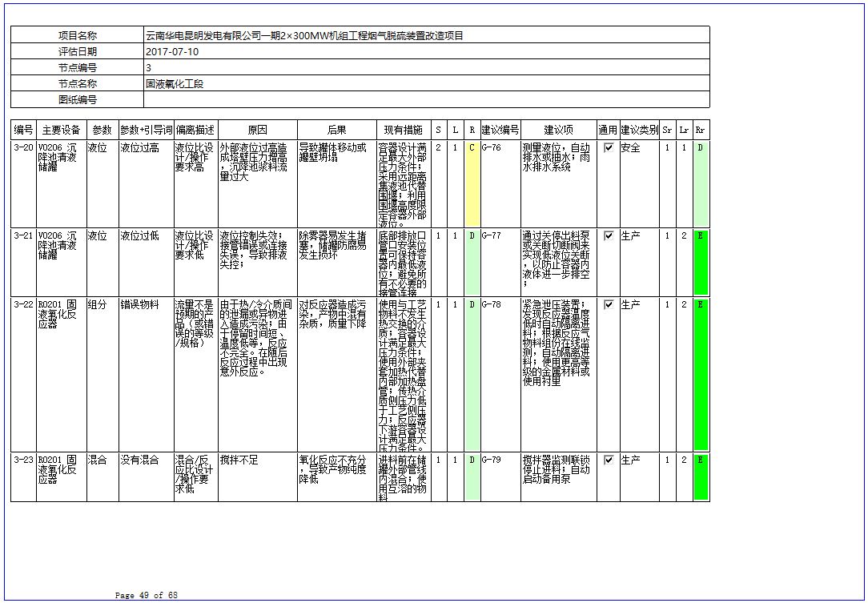Click the 偏离描述 column header
The image size is (868, 603).
click(195, 130)
